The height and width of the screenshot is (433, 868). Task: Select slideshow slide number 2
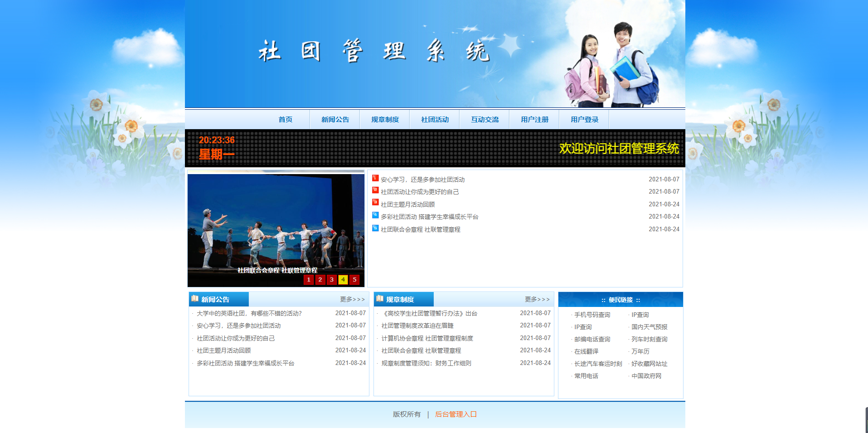(320, 280)
